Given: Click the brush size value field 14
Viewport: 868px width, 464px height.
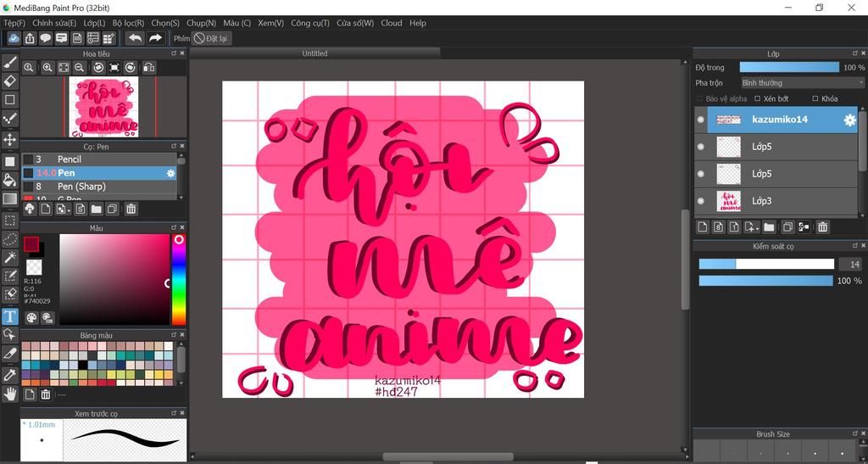Looking at the screenshot, I should (851, 264).
